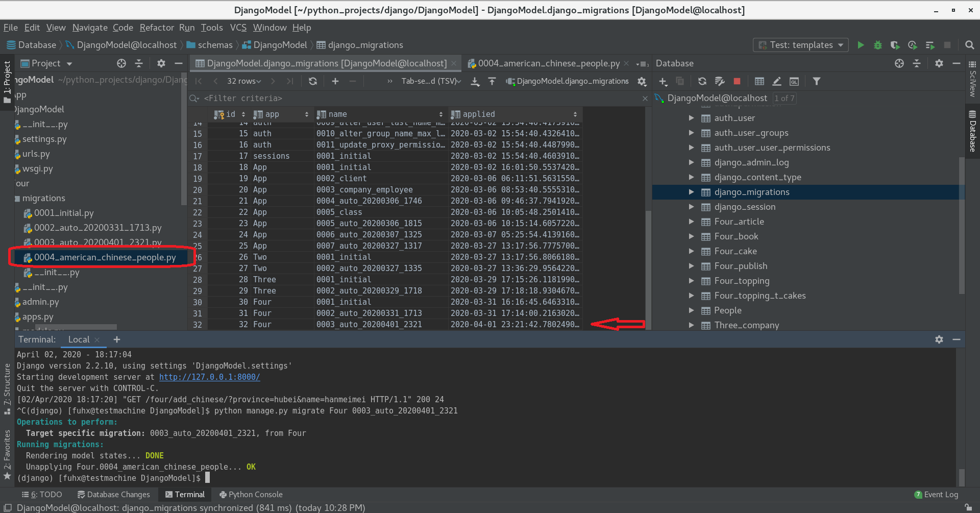Open the filter funnel in the Database panel

(x=817, y=81)
